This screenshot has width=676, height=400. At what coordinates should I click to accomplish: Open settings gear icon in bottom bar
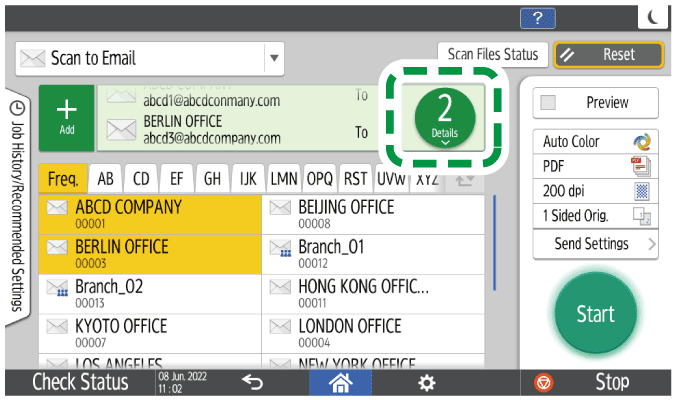427,382
